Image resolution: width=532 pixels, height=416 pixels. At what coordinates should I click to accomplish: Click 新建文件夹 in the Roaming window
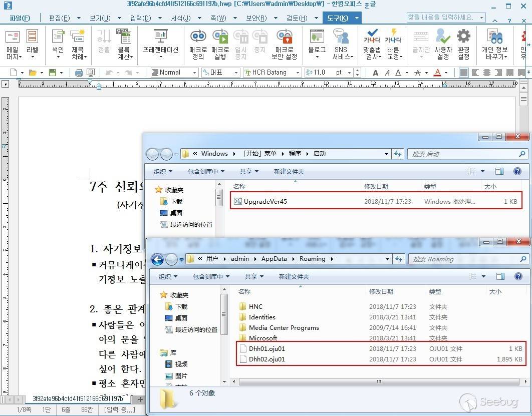pyautogui.click(x=294, y=277)
